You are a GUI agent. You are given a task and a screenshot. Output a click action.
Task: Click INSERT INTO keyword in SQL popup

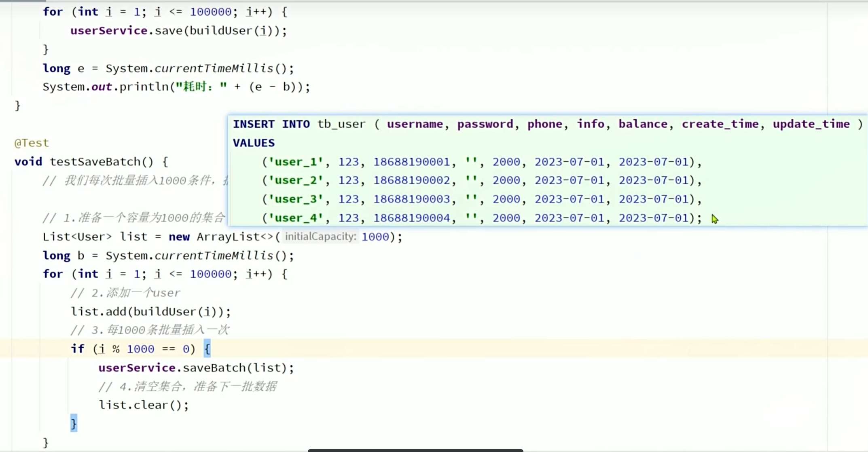point(271,124)
